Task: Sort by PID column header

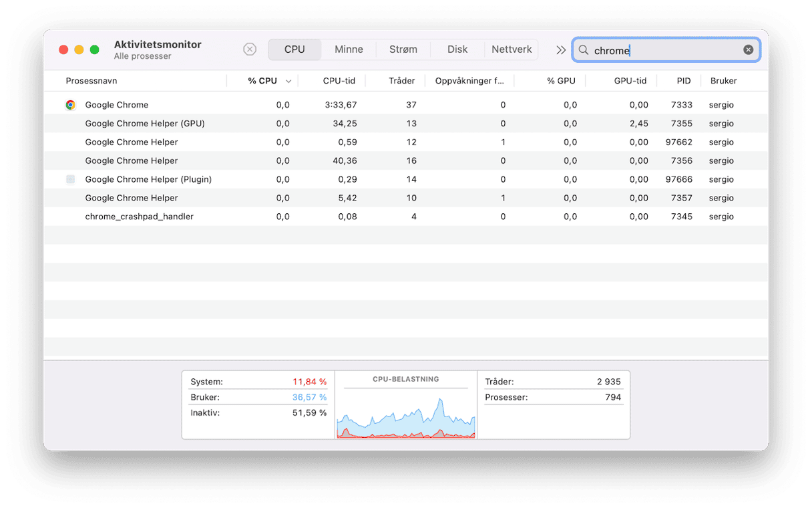Action: [684, 81]
